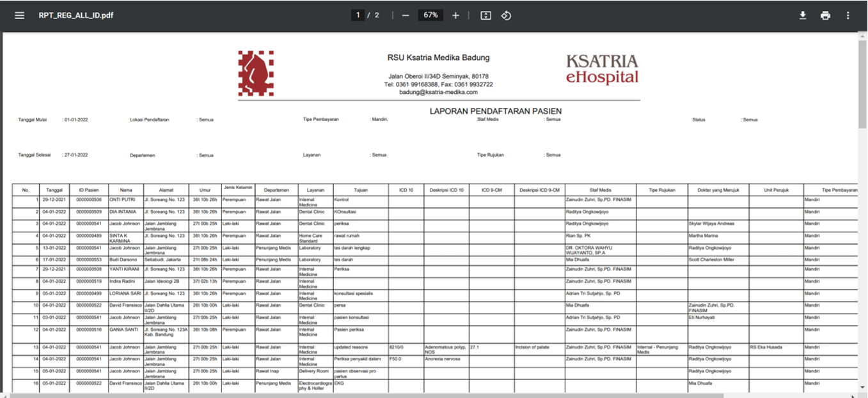The width and height of the screenshot is (868, 398).
Task: Click the KSATRIA eHospital logo
Action: [602, 69]
